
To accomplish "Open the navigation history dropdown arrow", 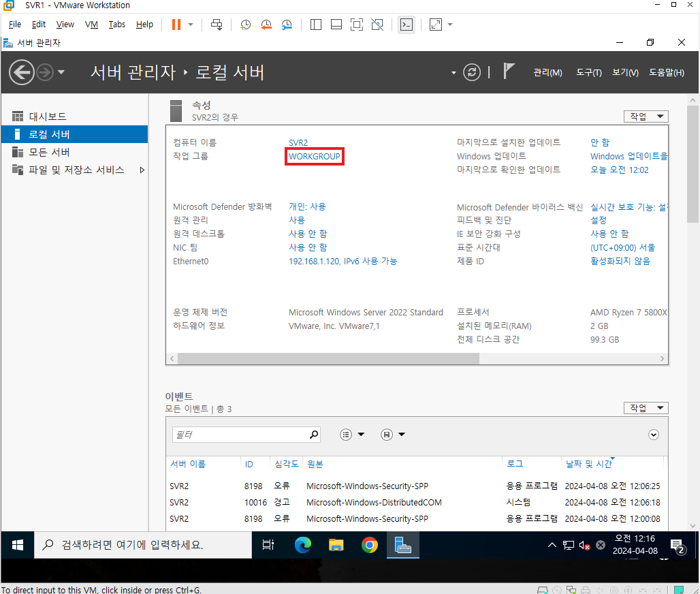I will tap(61, 72).
